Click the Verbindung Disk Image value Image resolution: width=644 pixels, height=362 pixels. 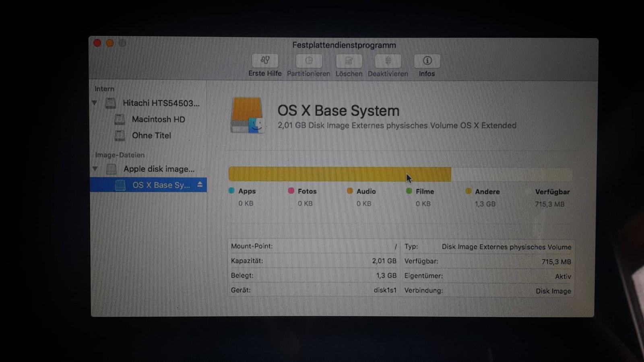[x=553, y=291]
